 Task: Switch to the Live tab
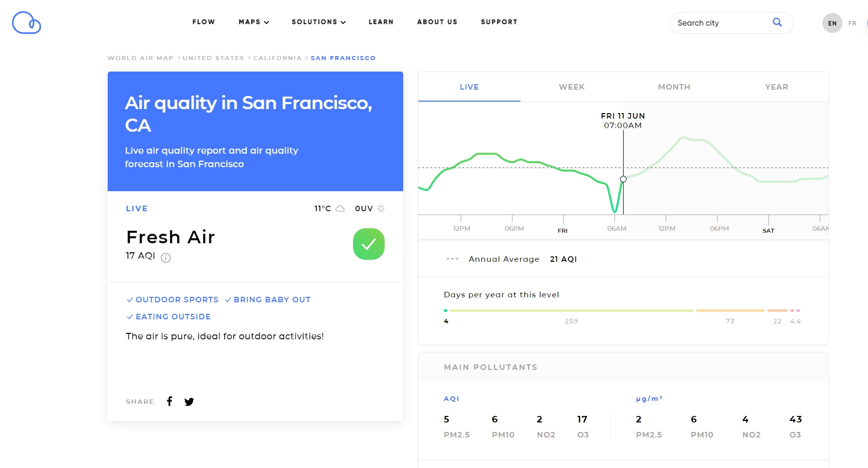[469, 87]
